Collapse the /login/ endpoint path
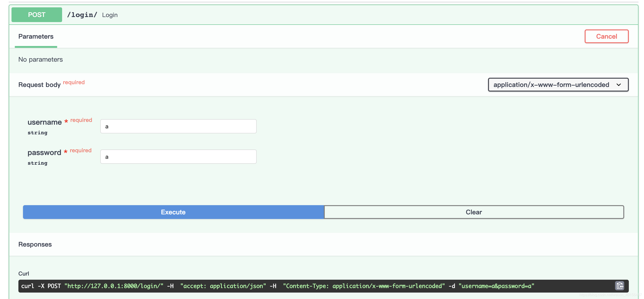 click(82, 15)
